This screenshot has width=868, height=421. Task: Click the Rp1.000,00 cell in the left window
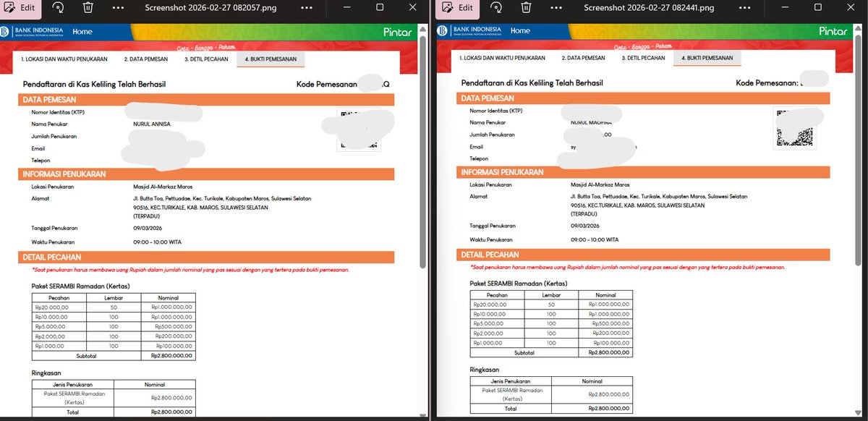click(x=59, y=346)
